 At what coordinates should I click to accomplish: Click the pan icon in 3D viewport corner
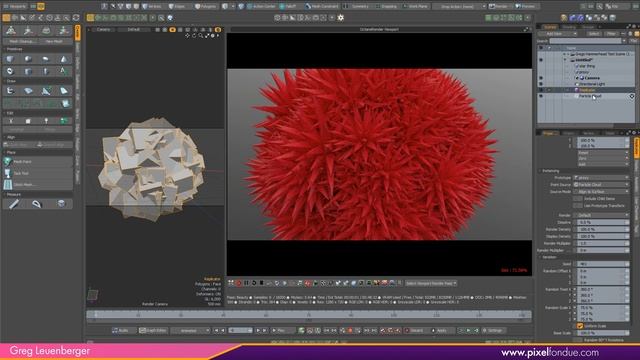(187, 36)
